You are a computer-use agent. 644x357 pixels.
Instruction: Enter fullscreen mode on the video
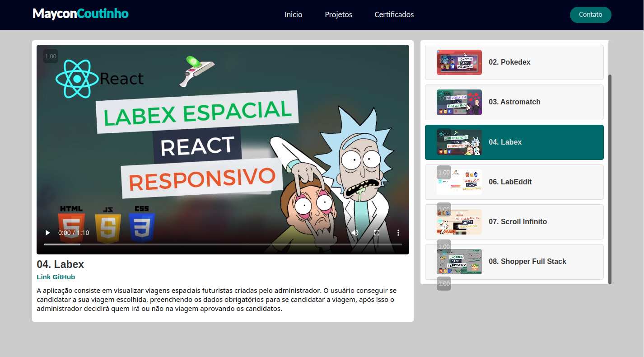[376, 232]
